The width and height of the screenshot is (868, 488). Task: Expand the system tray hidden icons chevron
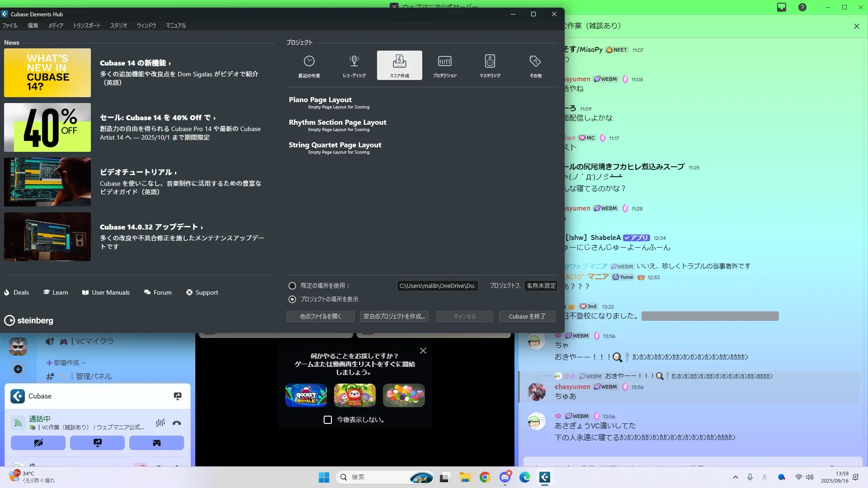coord(735,477)
